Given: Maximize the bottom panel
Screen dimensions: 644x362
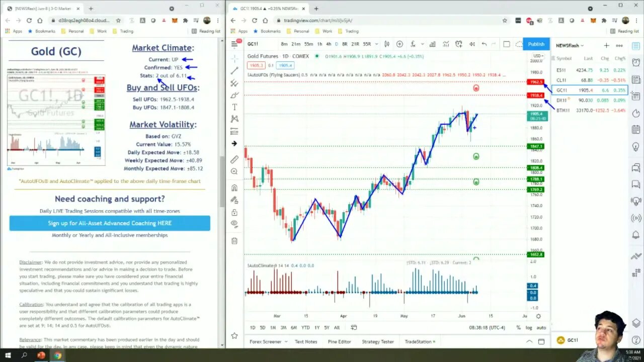Looking at the screenshot, I should click(x=541, y=341).
